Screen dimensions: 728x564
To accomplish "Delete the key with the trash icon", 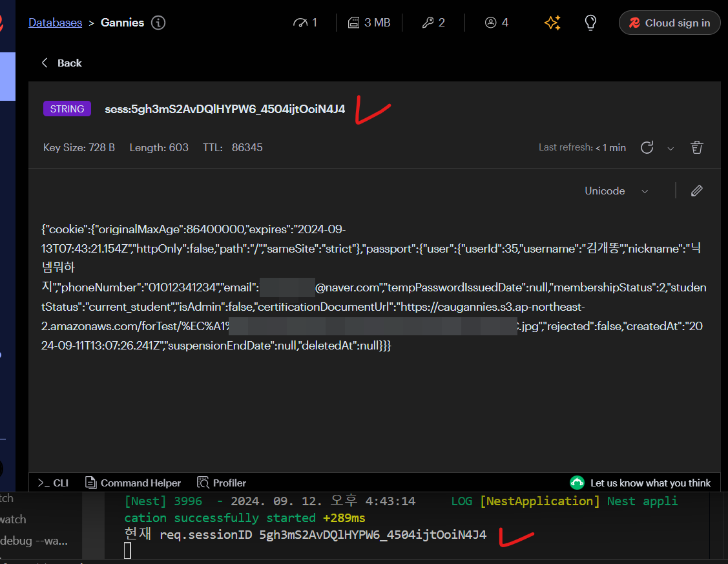I will click(696, 147).
